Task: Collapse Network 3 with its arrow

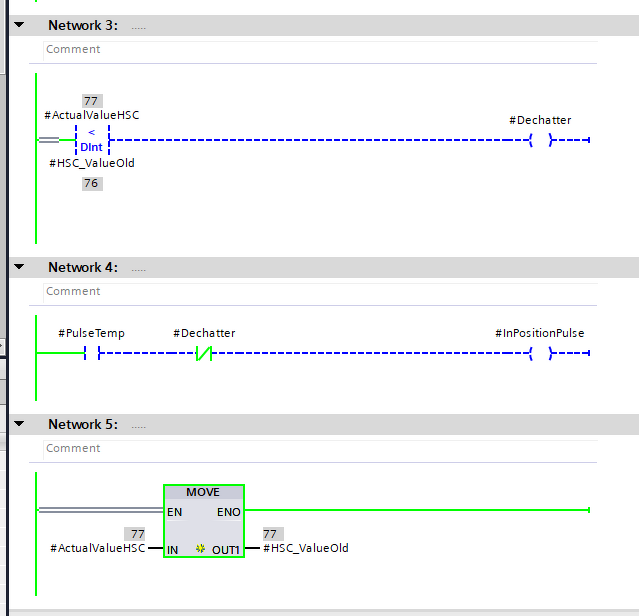Action: [19, 25]
